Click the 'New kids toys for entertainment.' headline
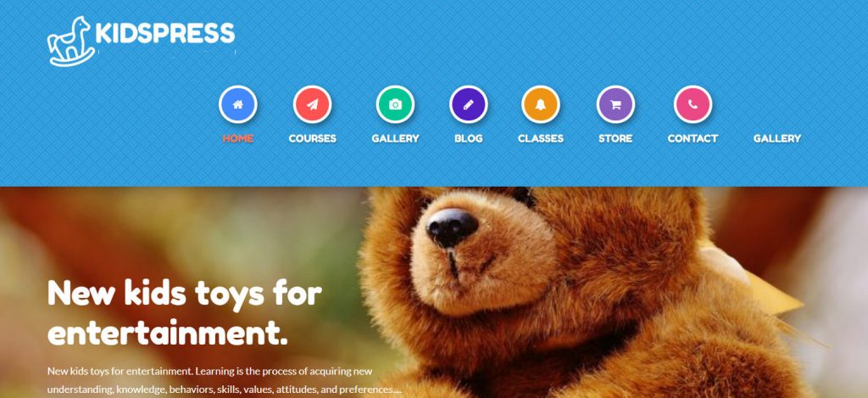 point(184,314)
